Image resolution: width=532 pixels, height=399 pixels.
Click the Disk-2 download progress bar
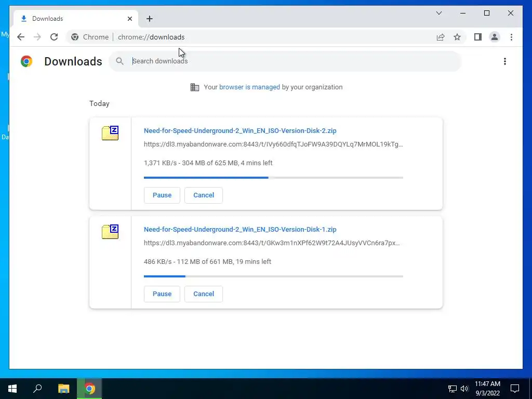tap(273, 178)
